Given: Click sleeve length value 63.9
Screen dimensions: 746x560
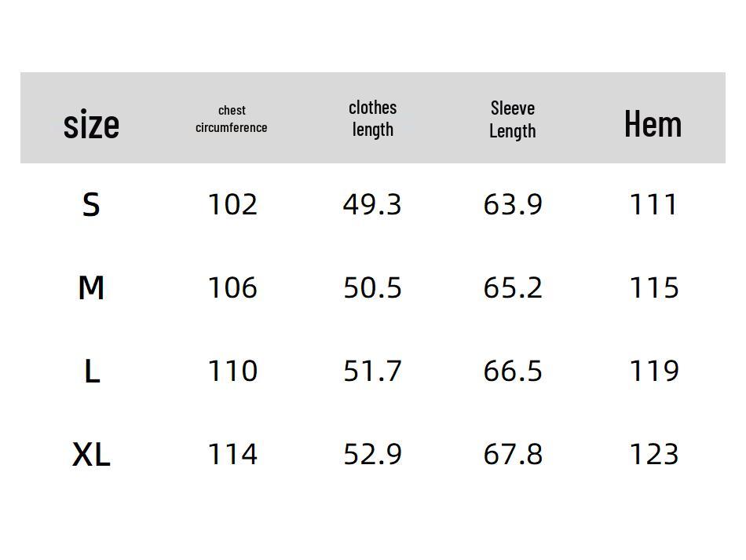Looking at the screenshot, I should pos(512,205).
